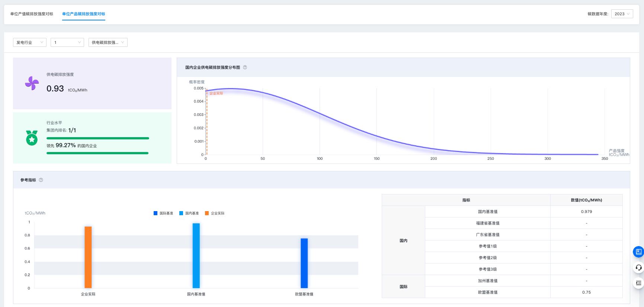The height and width of the screenshot is (307, 644).
Task: Click the 数值(tCO₂/MWh) column header
Action: [586, 200]
